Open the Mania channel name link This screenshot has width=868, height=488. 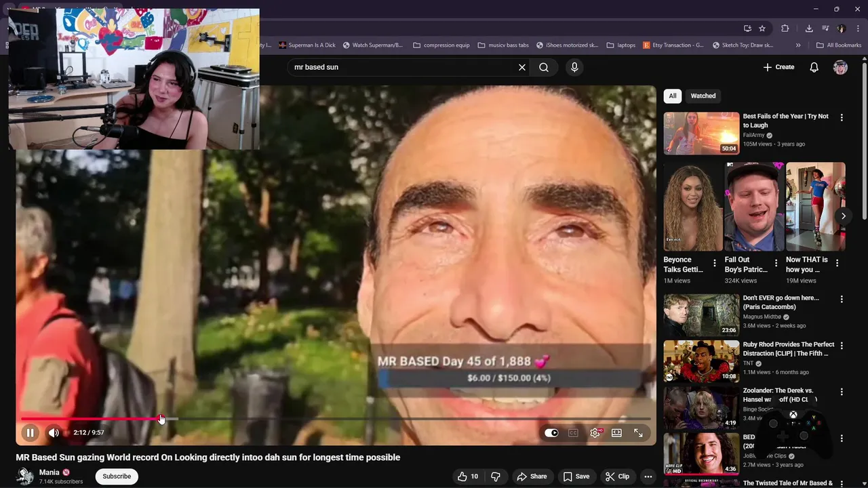(x=49, y=472)
